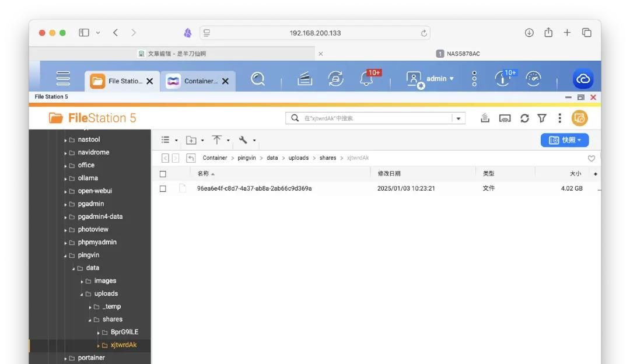Open the create folder icon
Image resolution: width=630 pixels, height=364 pixels.
pyautogui.click(x=190, y=139)
